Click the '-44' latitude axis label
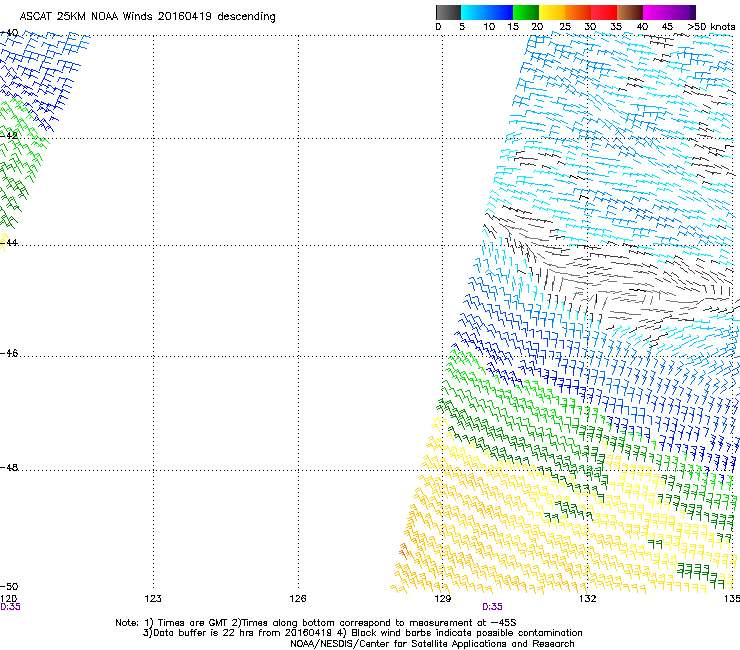740x650 pixels. (9, 243)
